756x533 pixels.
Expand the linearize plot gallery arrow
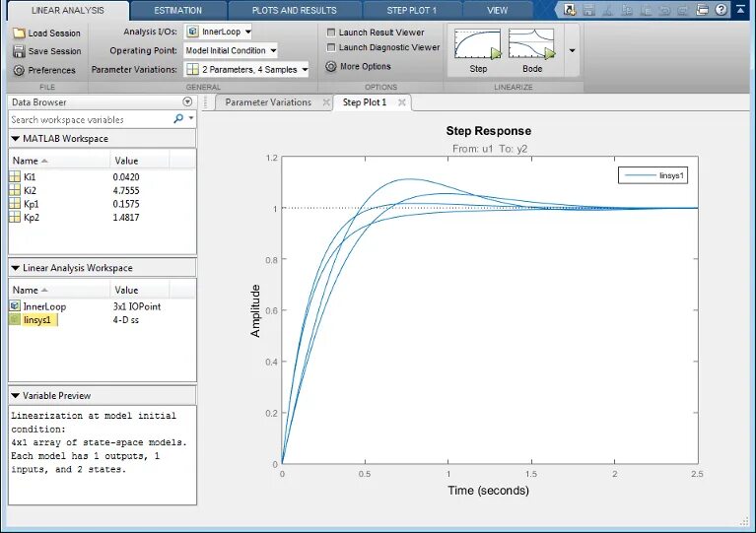pyautogui.click(x=572, y=50)
